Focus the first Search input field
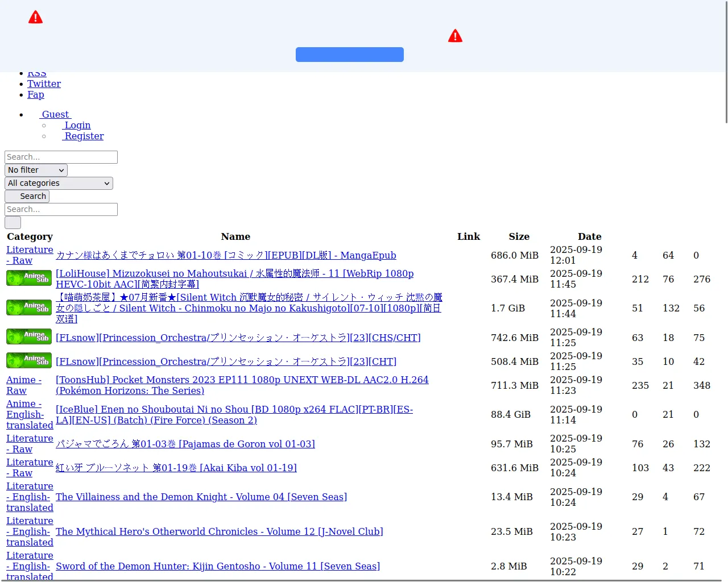 click(x=61, y=157)
